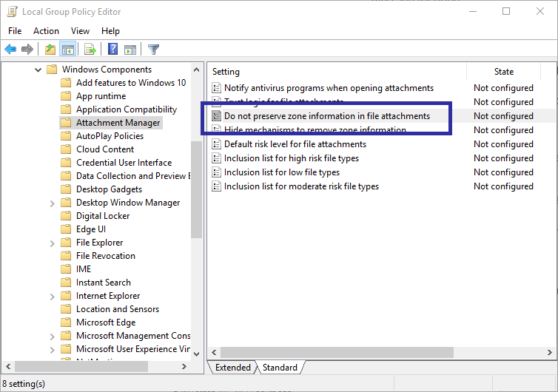Sort by the State column header

pos(503,72)
